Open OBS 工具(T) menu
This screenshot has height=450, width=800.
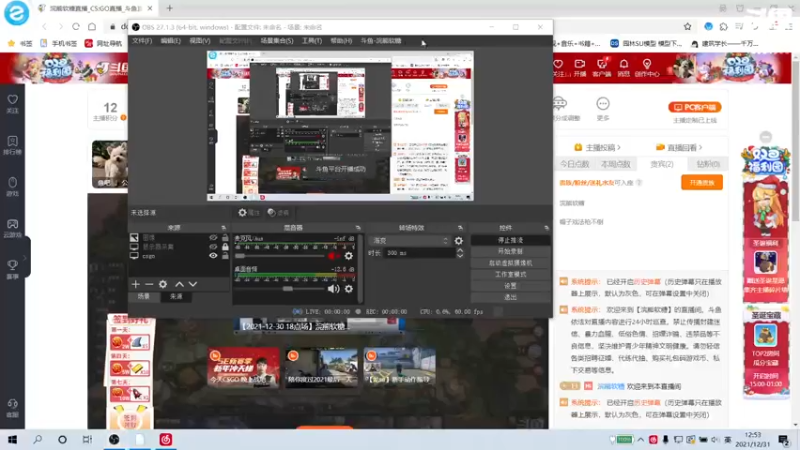click(x=312, y=41)
